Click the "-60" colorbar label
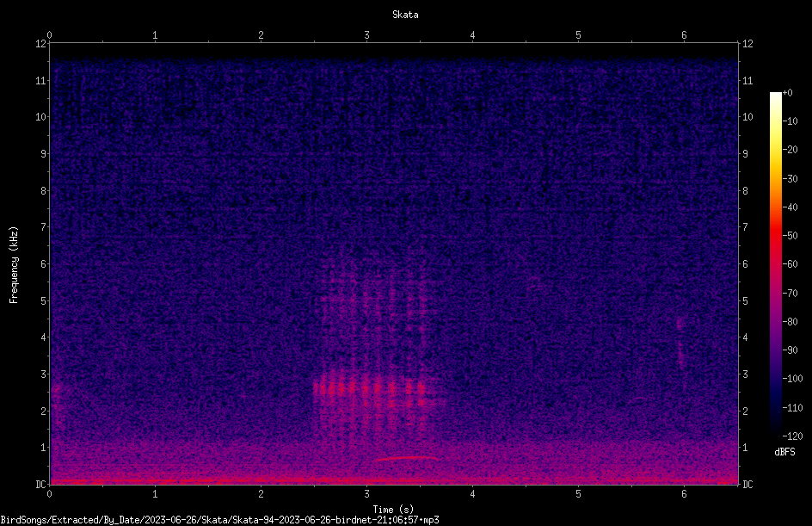The height and width of the screenshot is (526, 812). (x=790, y=264)
